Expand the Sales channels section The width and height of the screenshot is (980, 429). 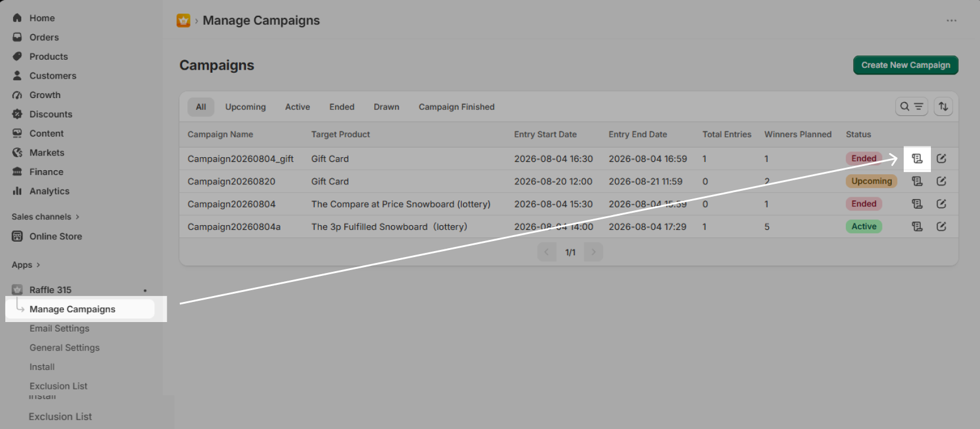(x=46, y=217)
